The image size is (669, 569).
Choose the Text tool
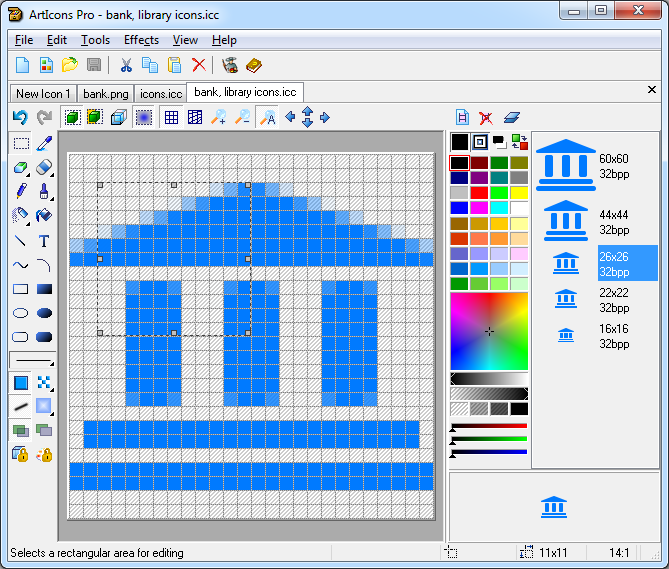(44, 241)
